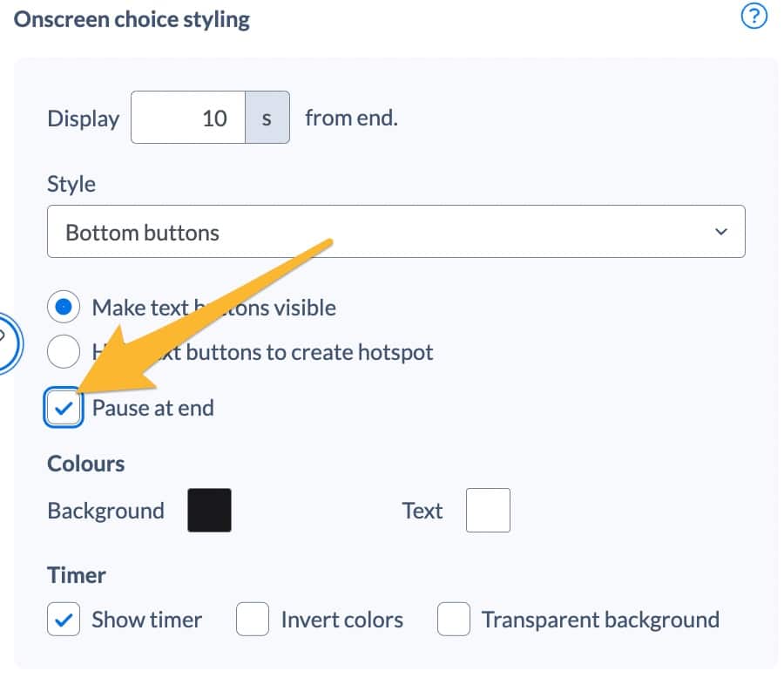The image size is (784, 678).
Task: Click the Onscreen choice styling heading
Action: tap(132, 20)
